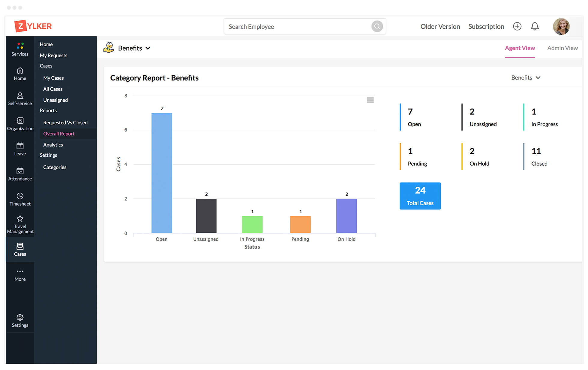
Task: Switch to Agent View tab
Action: 520,48
